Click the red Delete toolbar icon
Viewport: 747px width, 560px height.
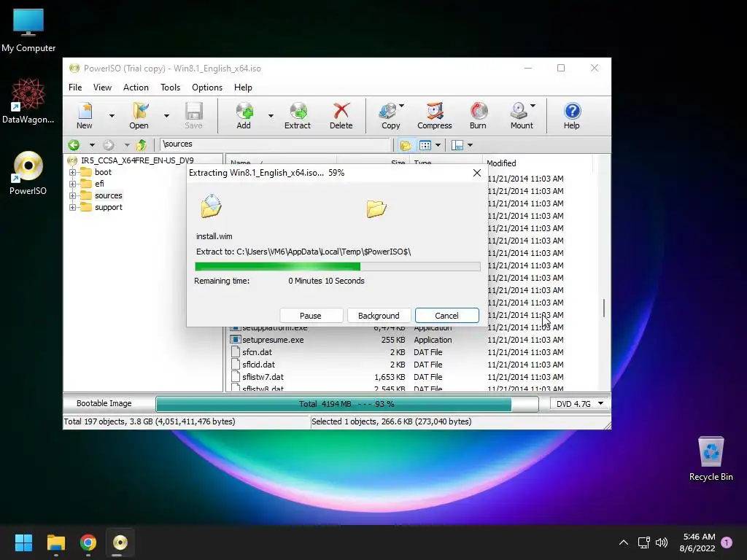click(x=341, y=115)
